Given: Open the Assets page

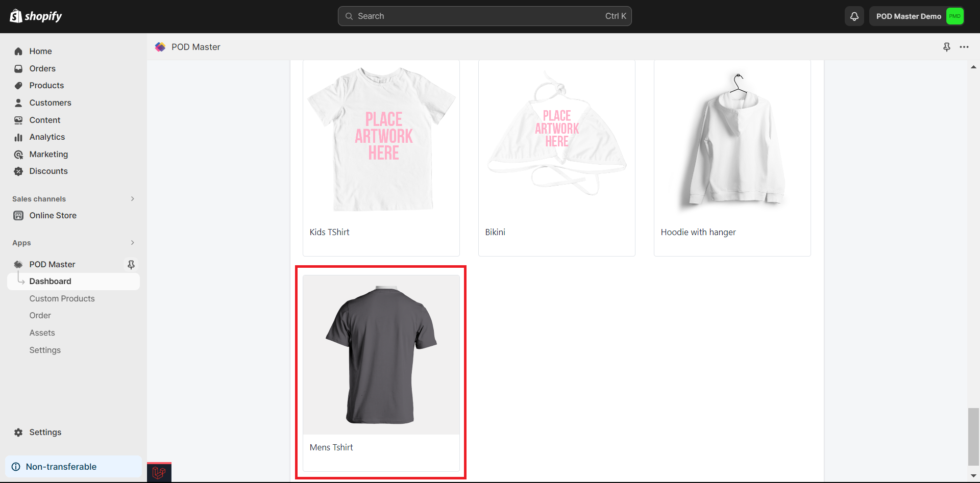Looking at the screenshot, I should 42,333.
